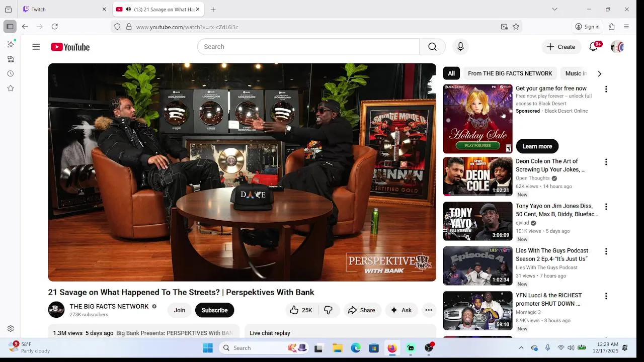Subscribe to THE BIG FACTS NETWORK
Screen dimensions: 644x362
(214, 310)
